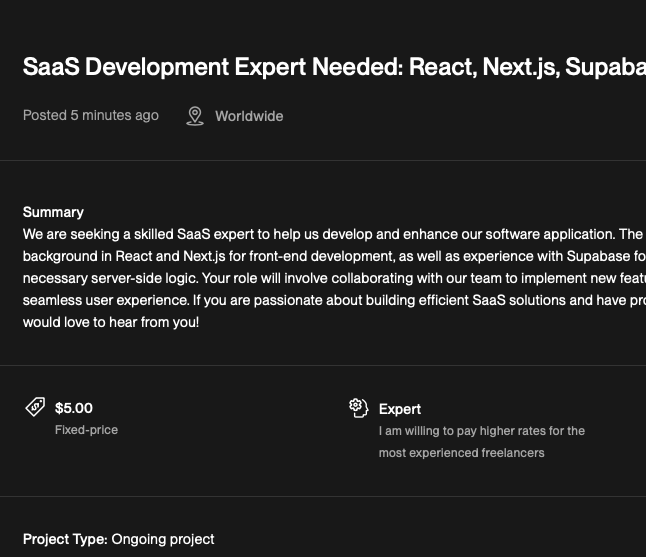Click summary line starting 'background in React and Next.js'

coord(334,256)
